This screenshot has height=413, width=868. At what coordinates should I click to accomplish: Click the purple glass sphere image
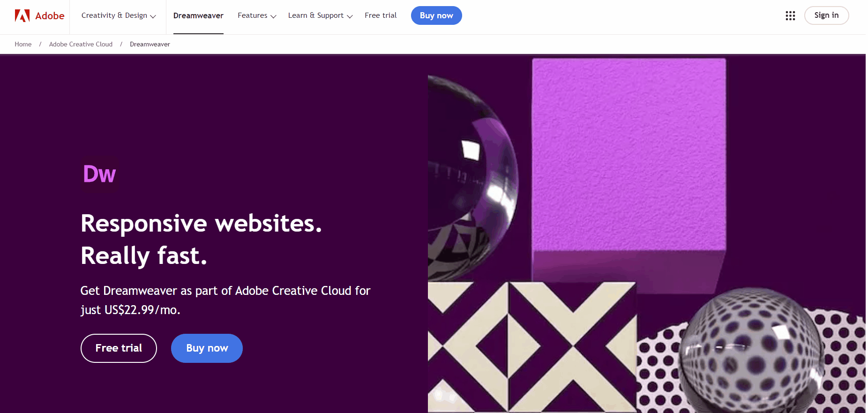(x=472, y=178)
